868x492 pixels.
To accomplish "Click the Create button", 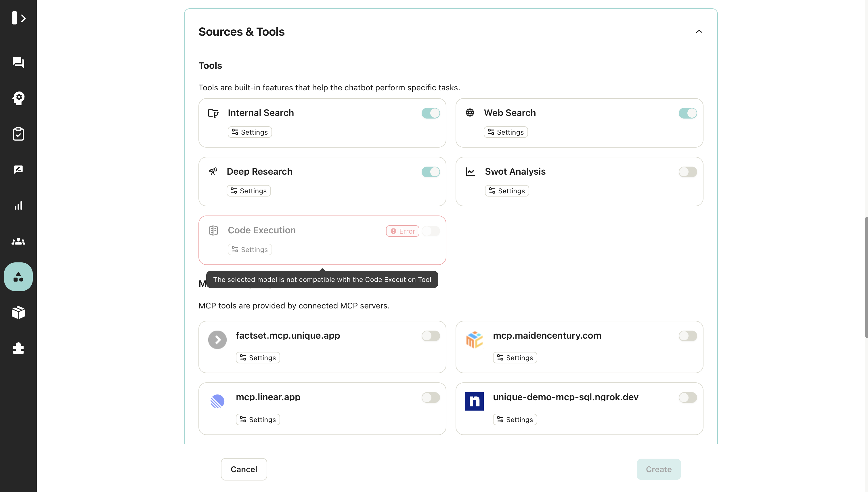I will tap(658, 469).
